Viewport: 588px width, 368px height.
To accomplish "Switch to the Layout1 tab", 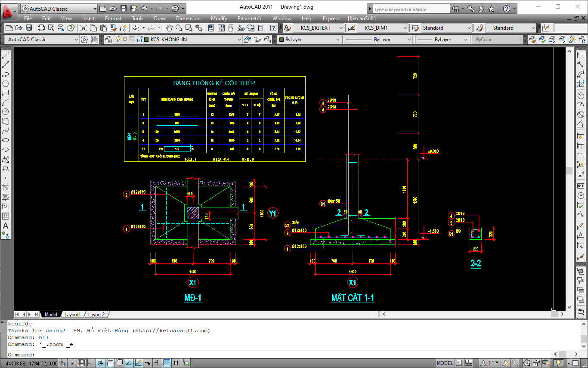I will click(x=72, y=315).
